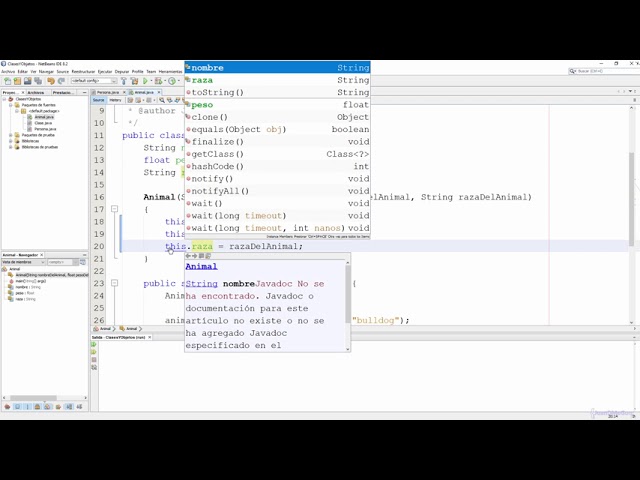This screenshot has width=640, height=480.
Task: Open Clase.java in the project tree
Action: click(x=43, y=123)
